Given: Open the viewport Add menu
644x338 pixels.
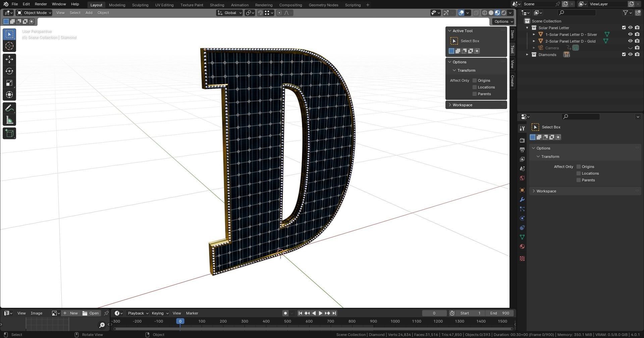Looking at the screenshot, I should point(89,13).
